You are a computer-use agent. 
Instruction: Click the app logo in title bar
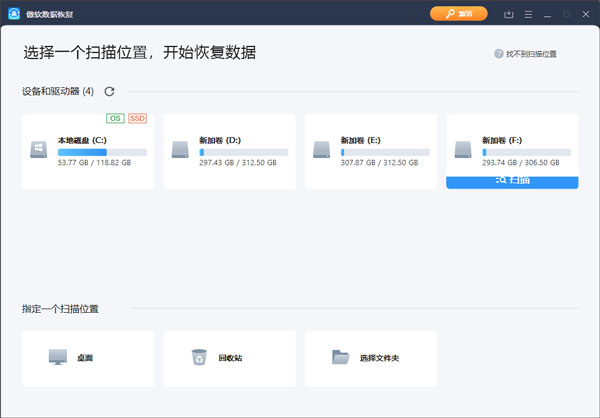(x=14, y=14)
